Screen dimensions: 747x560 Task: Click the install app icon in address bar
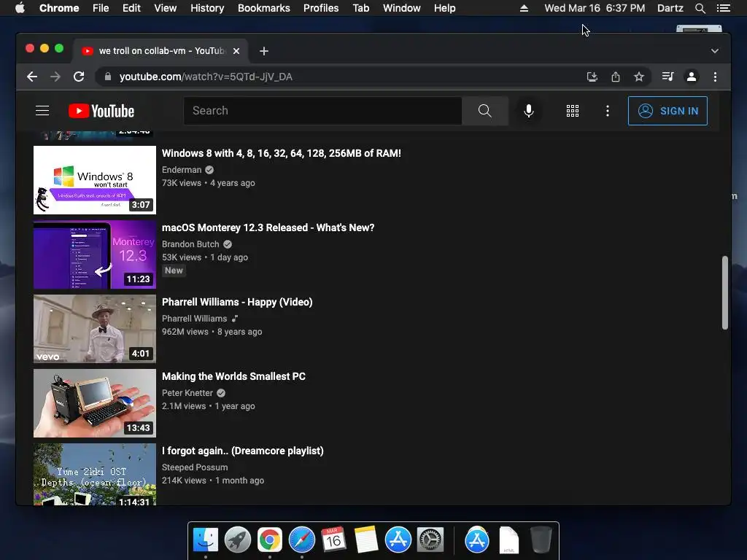[x=592, y=77]
